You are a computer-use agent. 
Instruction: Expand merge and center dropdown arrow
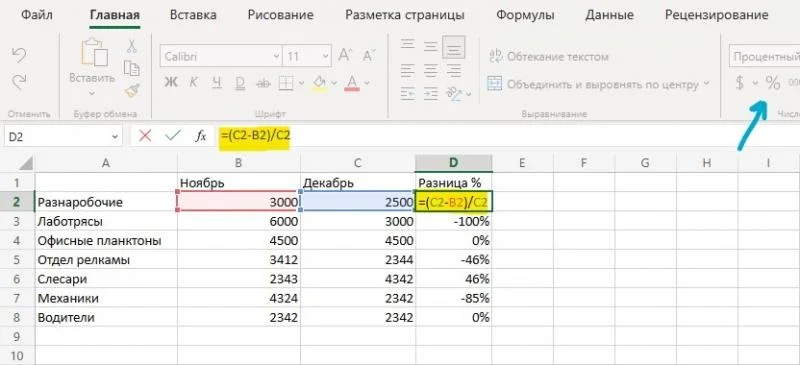(706, 83)
